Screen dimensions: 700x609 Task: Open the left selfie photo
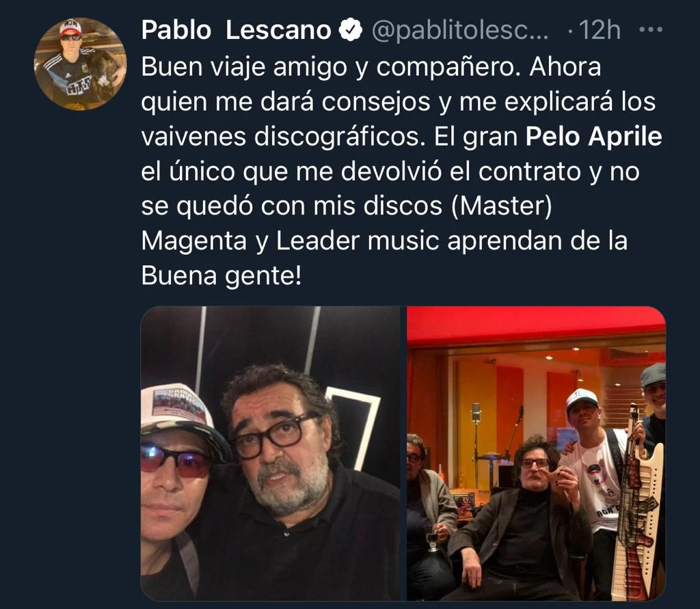coord(271,453)
